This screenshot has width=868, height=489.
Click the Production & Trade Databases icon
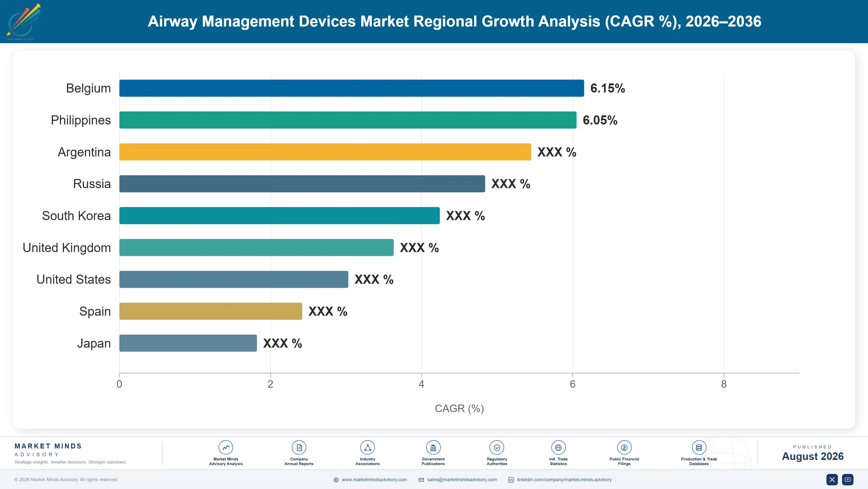(699, 447)
